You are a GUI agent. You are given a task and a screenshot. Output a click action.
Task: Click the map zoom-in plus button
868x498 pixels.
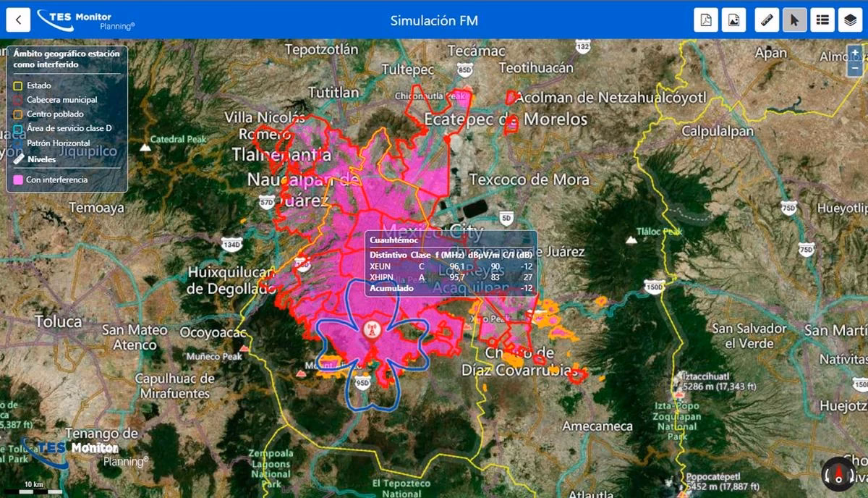tap(856, 54)
